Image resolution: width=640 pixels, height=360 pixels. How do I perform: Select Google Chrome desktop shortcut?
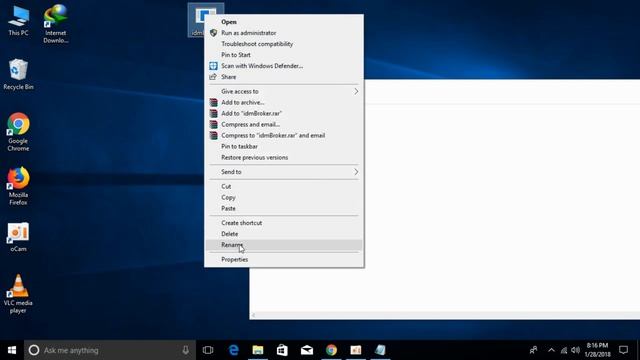point(18,132)
